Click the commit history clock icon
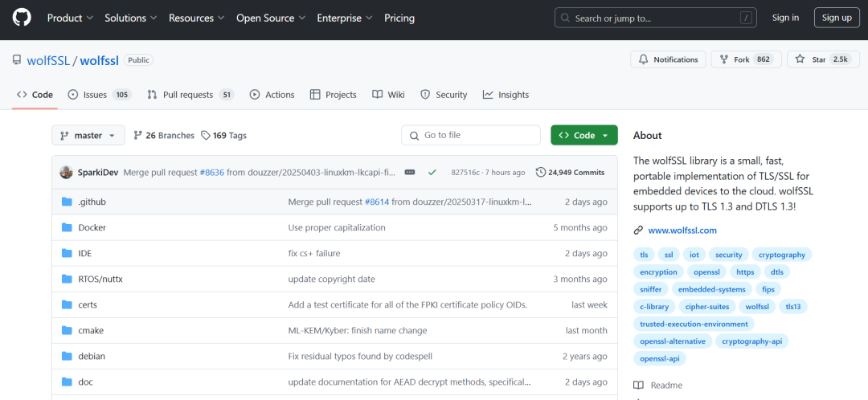Viewport: 868px width, 400px height. 540,172
